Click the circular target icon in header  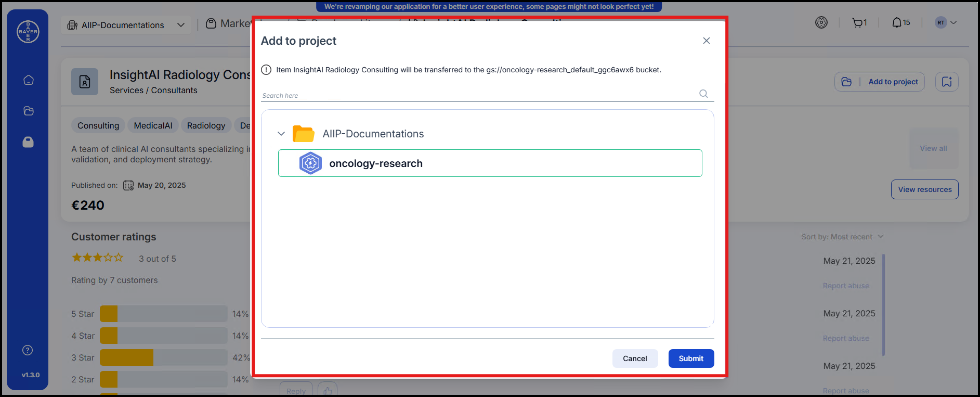(x=821, y=22)
